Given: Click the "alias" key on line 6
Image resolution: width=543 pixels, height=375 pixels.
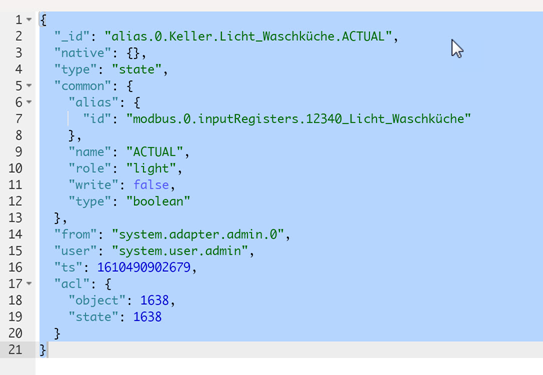Looking at the screenshot, I should (94, 102).
